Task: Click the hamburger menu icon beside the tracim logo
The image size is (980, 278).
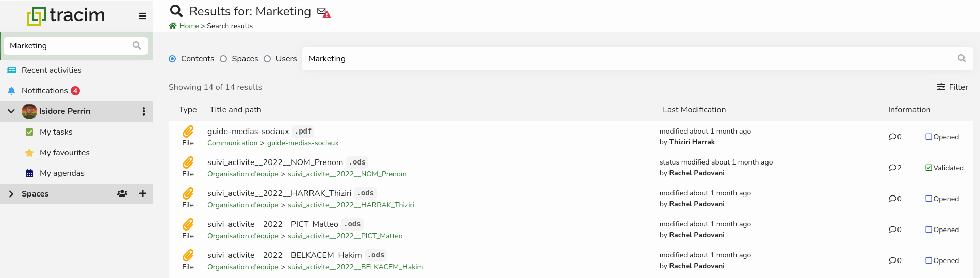Action: [x=143, y=16]
